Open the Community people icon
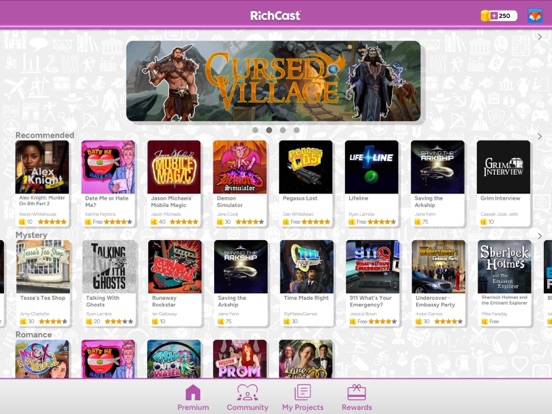 (x=247, y=392)
